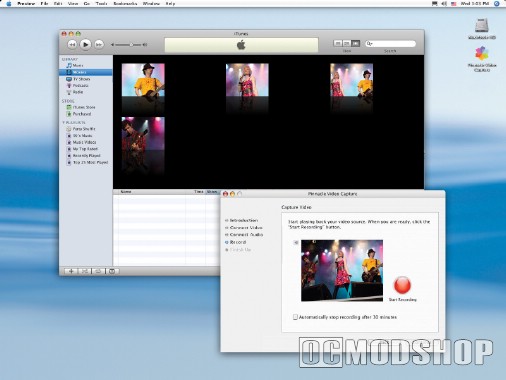Click the shuffle button at the iTunes bottom bar
The width and height of the screenshot is (506, 380).
coord(85,271)
